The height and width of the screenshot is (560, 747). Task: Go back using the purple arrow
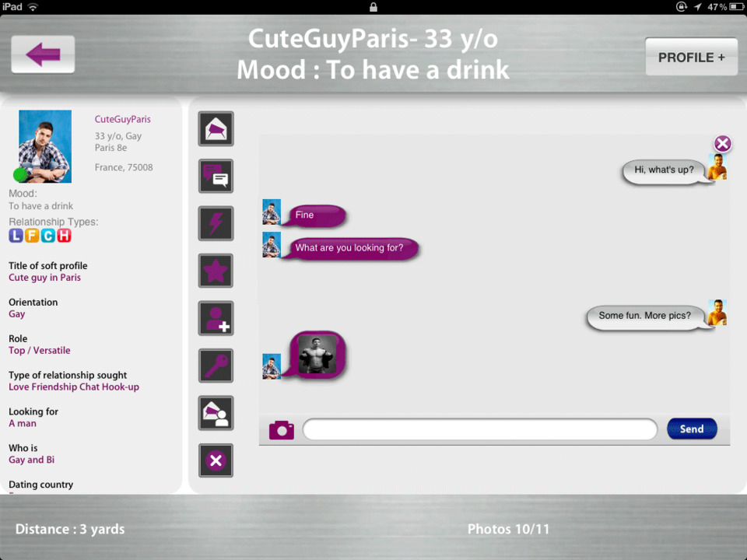43,54
